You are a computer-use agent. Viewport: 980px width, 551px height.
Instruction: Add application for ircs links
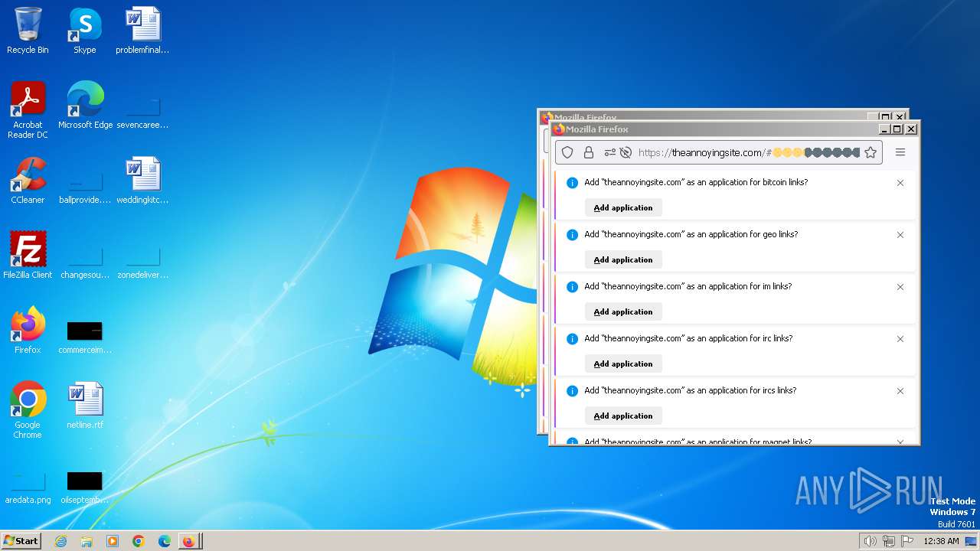pos(623,416)
